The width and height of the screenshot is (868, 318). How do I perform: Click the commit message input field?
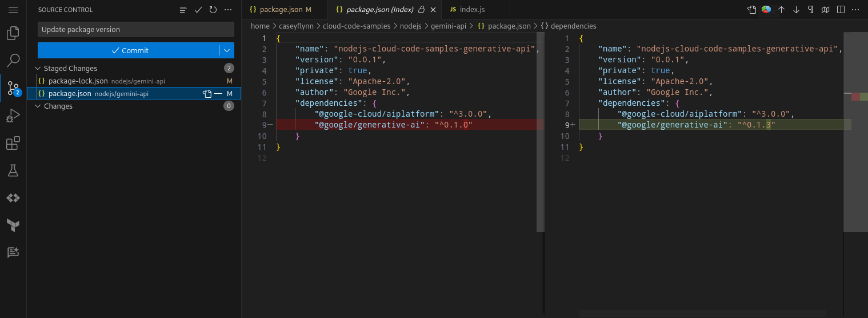pos(136,29)
